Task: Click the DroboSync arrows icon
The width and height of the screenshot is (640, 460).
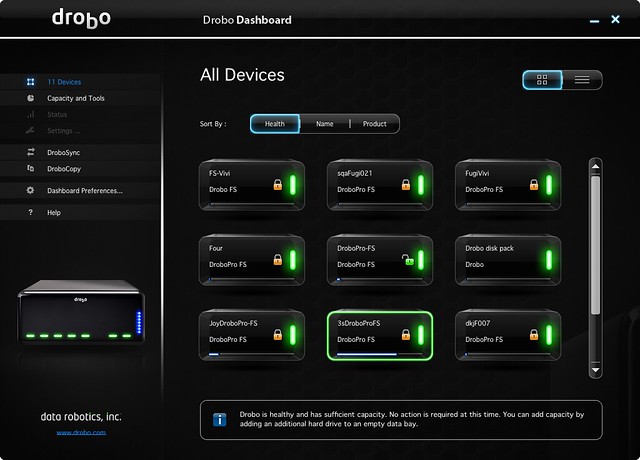Action: (31, 152)
